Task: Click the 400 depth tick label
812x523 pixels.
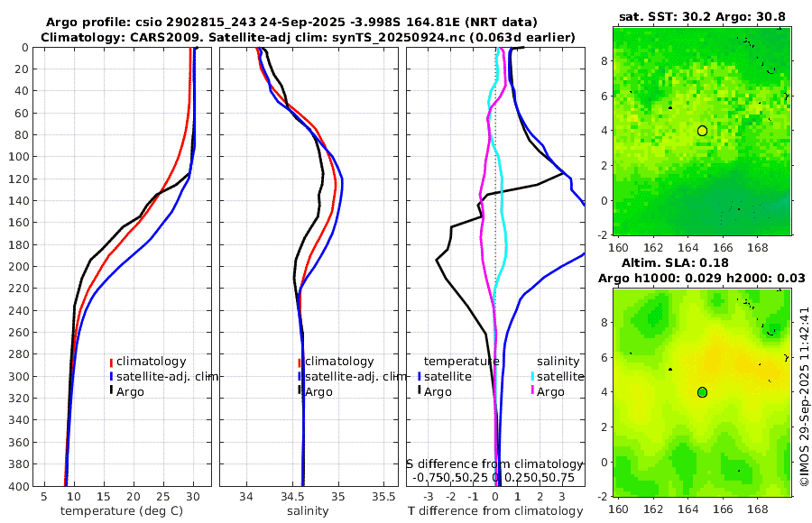Action: (18, 486)
